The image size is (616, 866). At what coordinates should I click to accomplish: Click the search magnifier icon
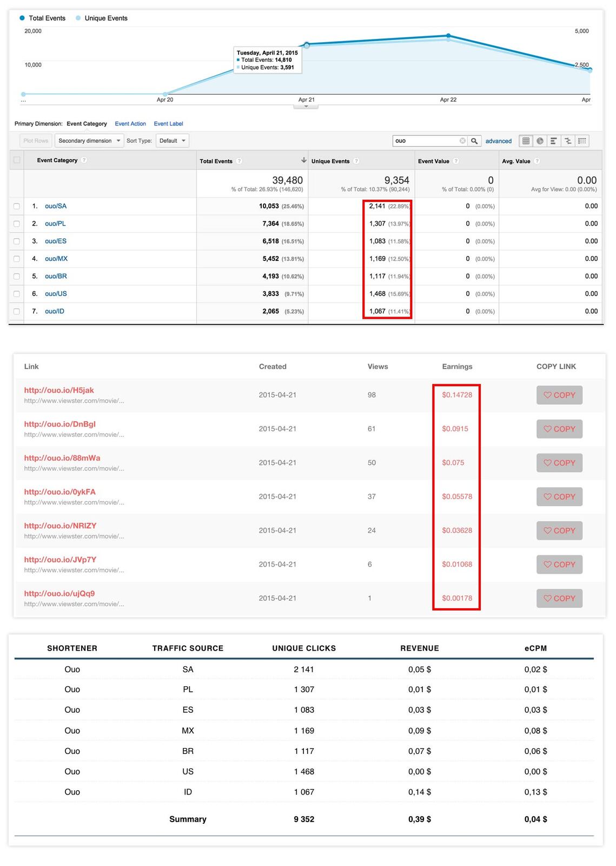[x=474, y=141]
